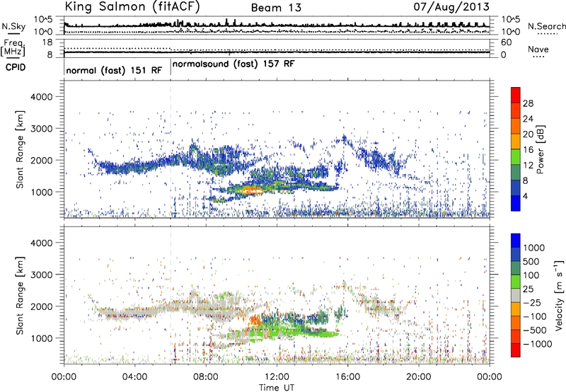Click the '1000' tick on the Velocity scale
This screenshot has width=566, height=392.
(x=534, y=248)
